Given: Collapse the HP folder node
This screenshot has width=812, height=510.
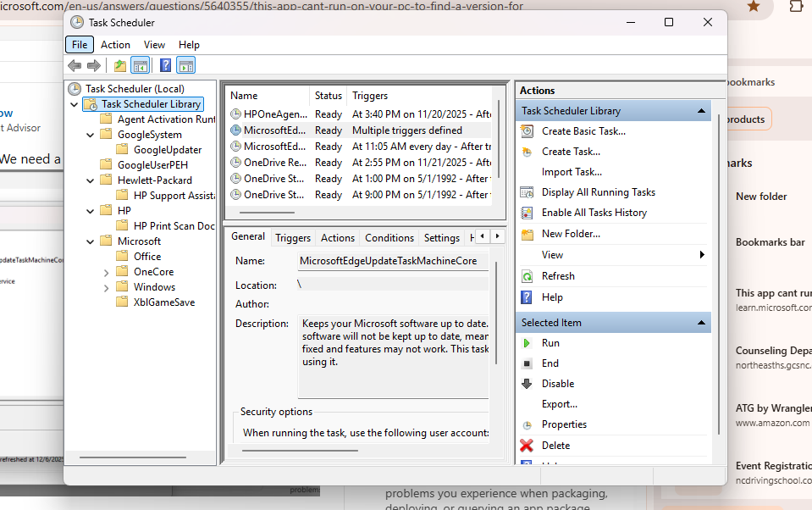Looking at the screenshot, I should [x=90, y=211].
